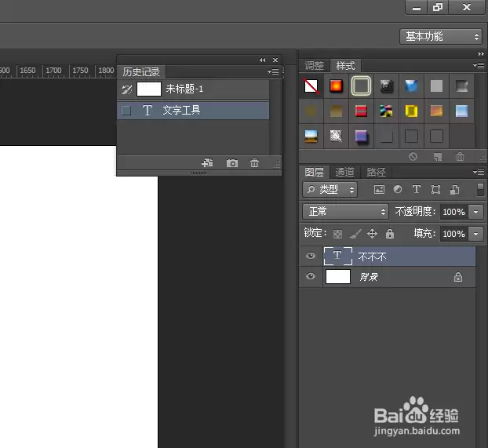488x448 pixels.
Task: Select the 未标题-1 history snapshot
Action: coord(193,89)
